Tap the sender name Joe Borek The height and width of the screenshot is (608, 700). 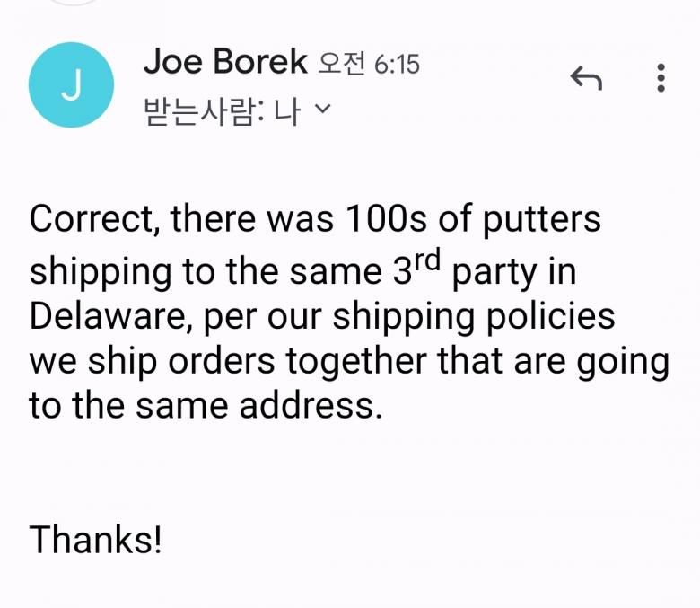(225, 62)
